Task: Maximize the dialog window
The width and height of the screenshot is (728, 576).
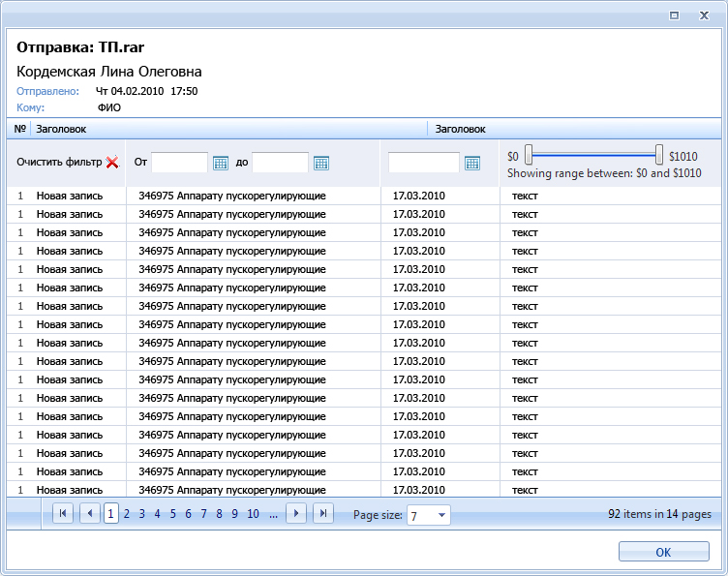Action: [674, 15]
